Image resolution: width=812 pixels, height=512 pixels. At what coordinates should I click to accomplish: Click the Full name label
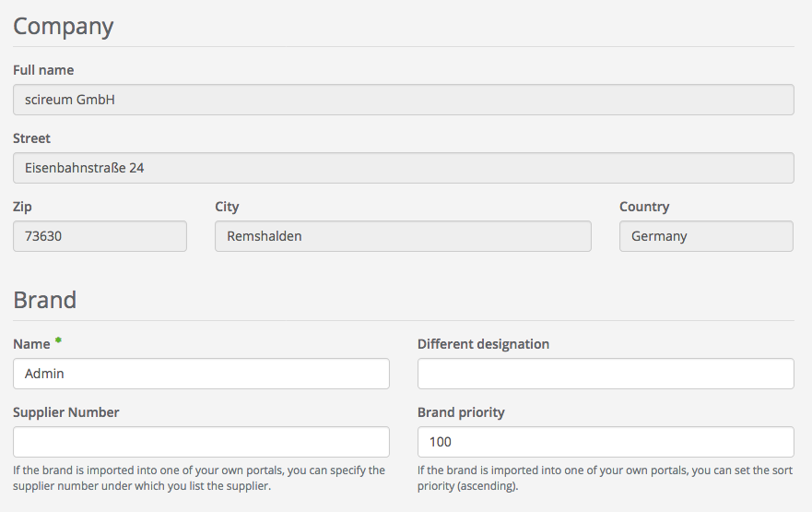(43, 70)
